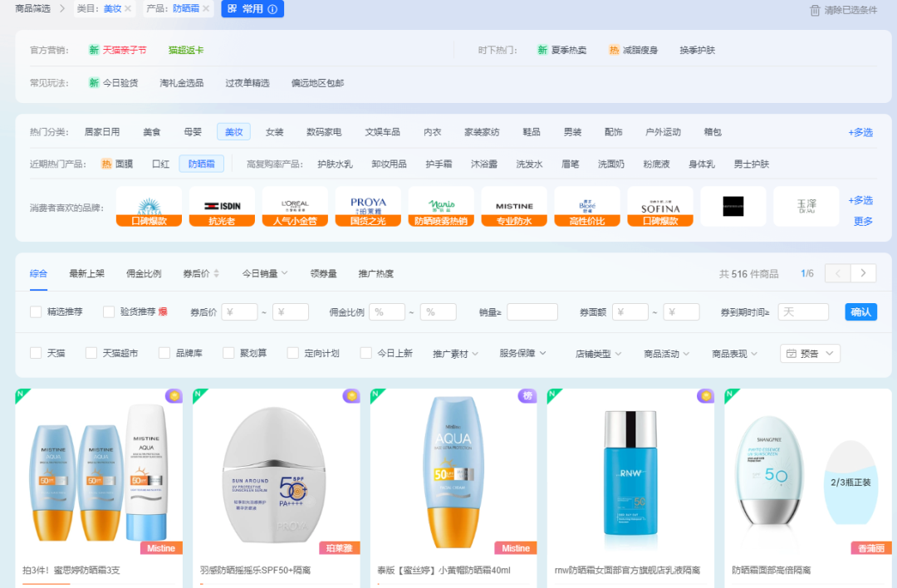Screen dimensions: 897x588
Task: Select the black square brand logo
Action: (733, 206)
